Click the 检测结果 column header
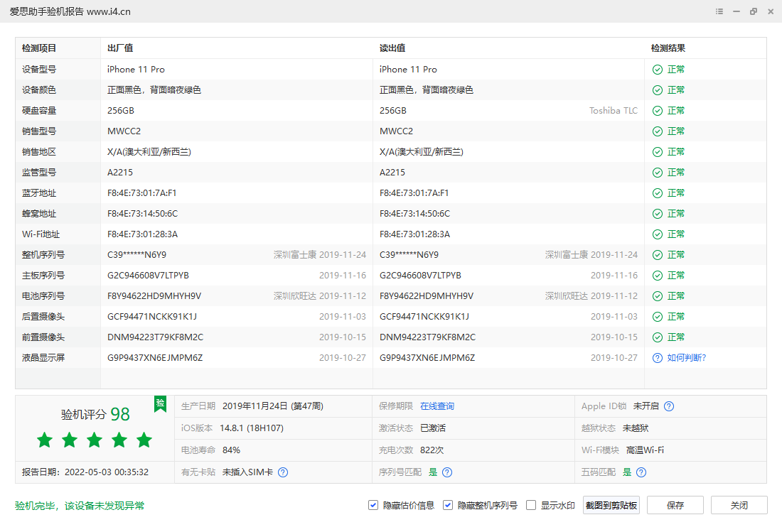782x532 pixels. click(x=668, y=48)
